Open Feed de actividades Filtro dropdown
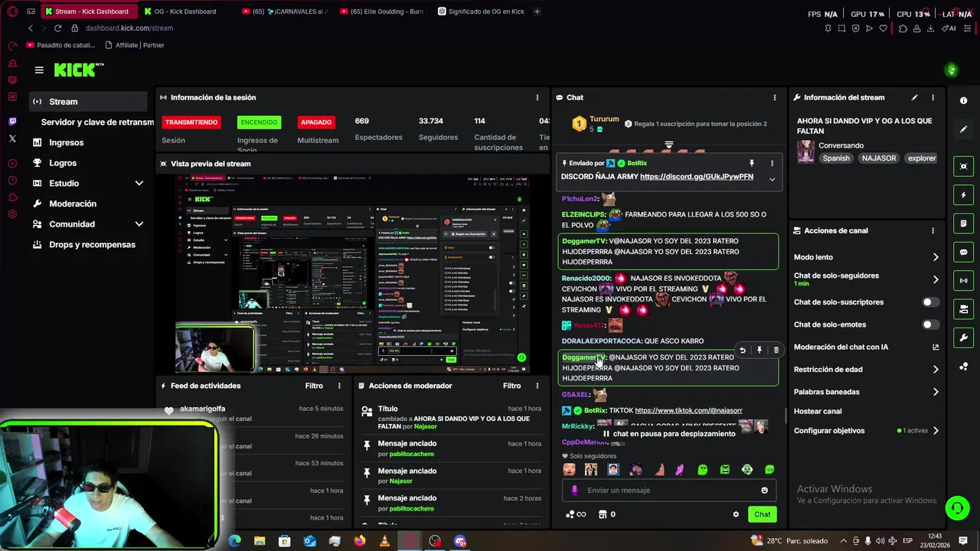Viewport: 980px width, 551px height. 314,386
